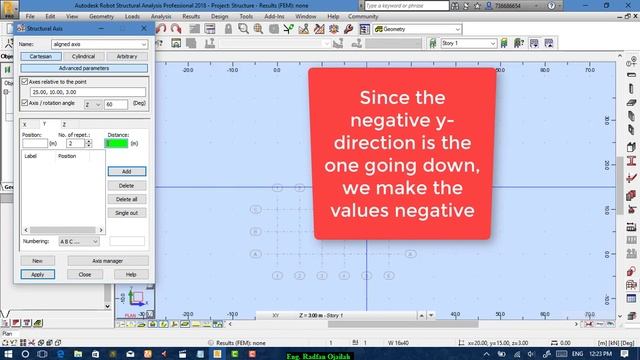640x360 pixels.
Task: Switch to the X tab in Structural Axis
Action: click(24, 124)
